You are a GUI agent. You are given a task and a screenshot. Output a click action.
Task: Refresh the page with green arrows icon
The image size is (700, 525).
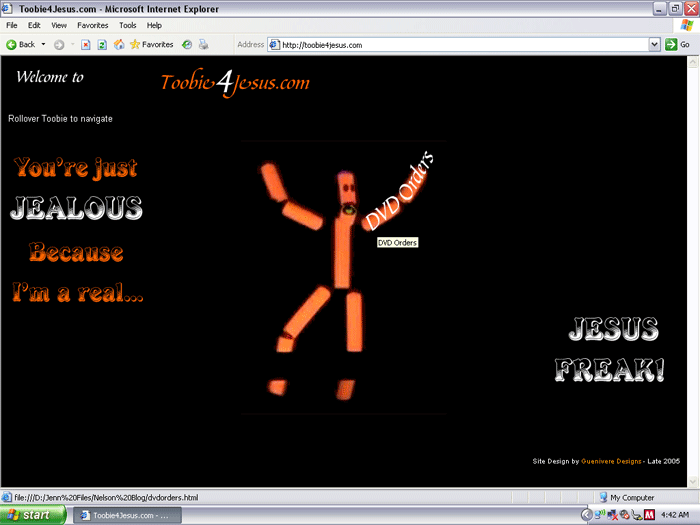pos(102,45)
